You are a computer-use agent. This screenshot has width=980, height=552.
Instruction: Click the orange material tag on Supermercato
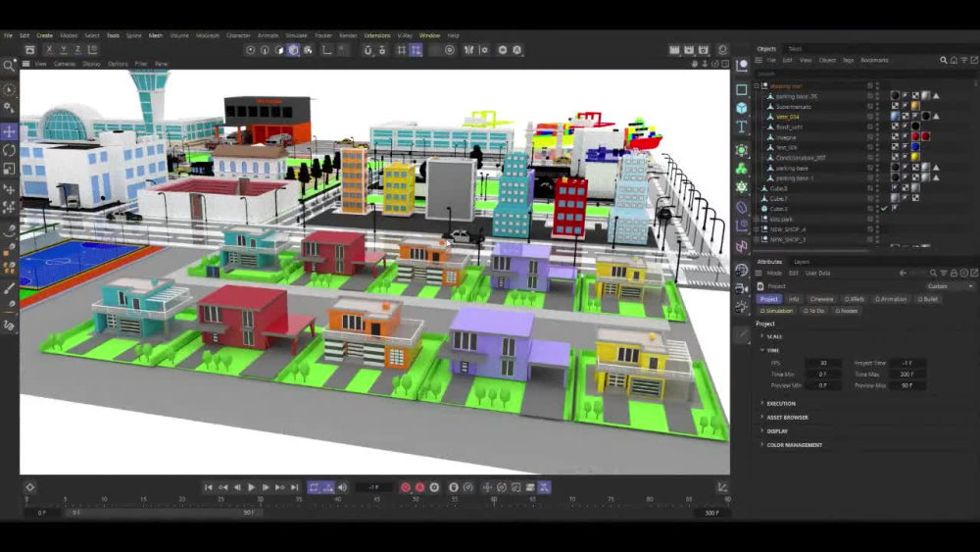(915, 106)
